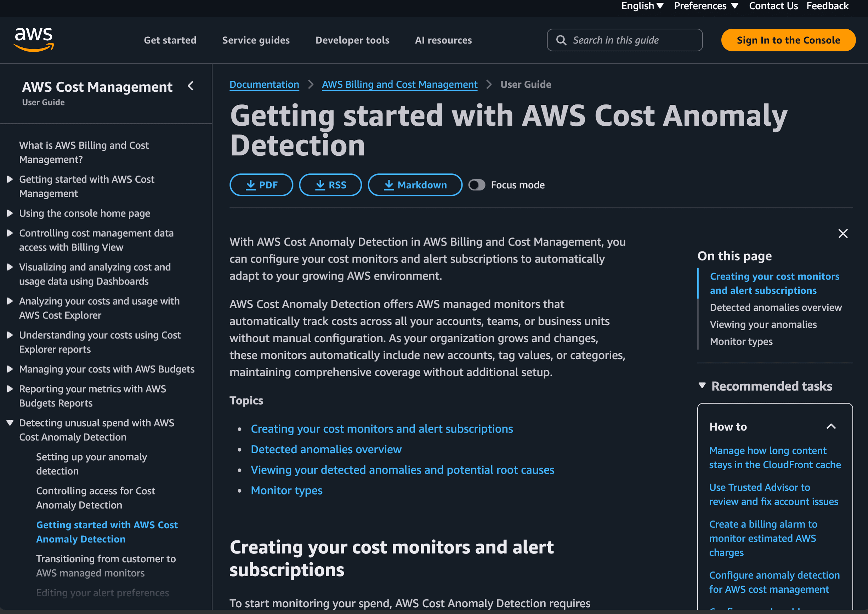Screen dimensions: 868x614
Task: Click Sign In to the Console
Action: click(788, 40)
